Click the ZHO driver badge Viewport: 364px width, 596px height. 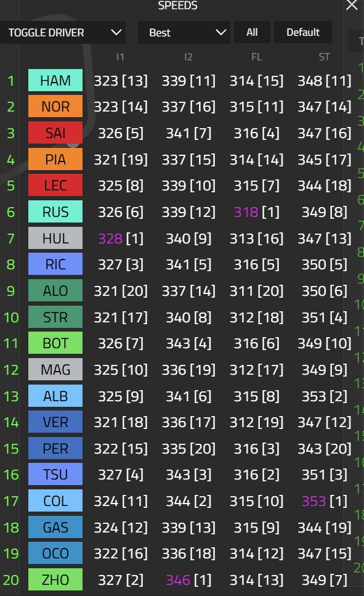[x=55, y=579]
